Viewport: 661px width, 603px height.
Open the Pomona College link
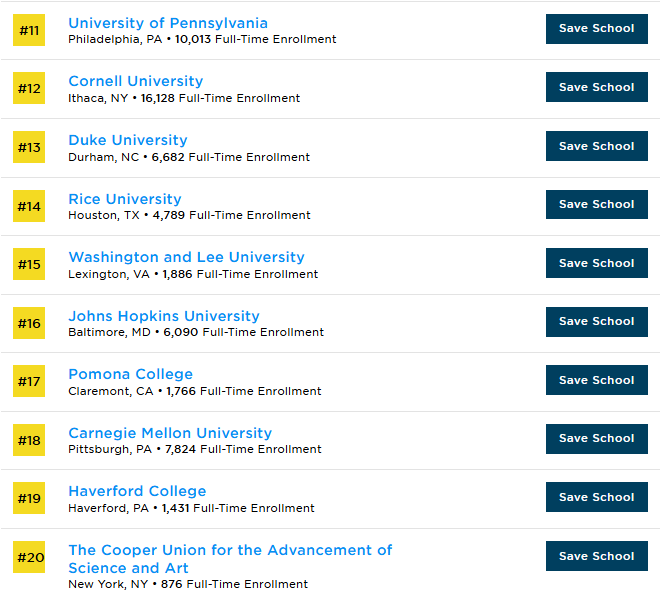pyautogui.click(x=131, y=374)
